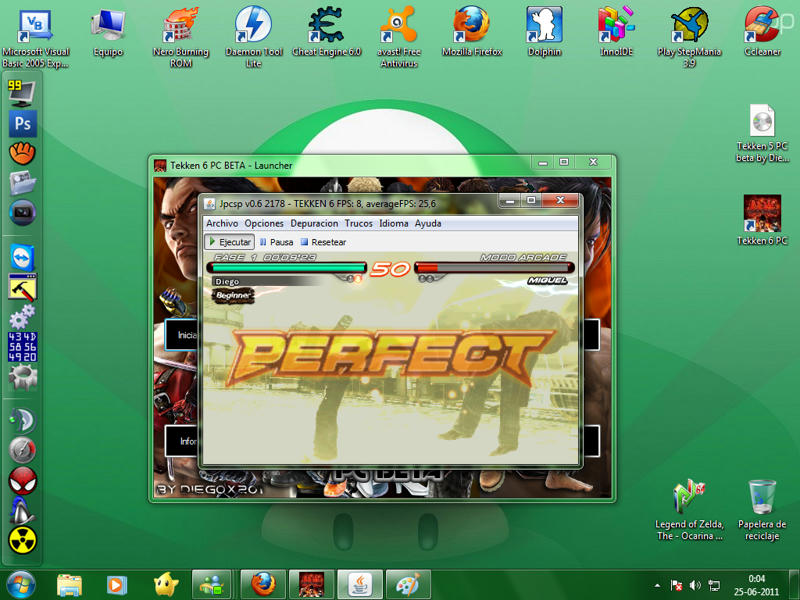The height and width of the screenshot is (600, 800).
Task: Select the Daemon Tool Lite desktop icon
Action: (254, 39)
